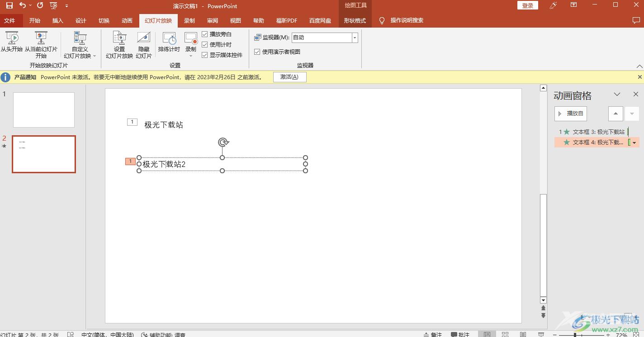Open the File (文件) menu
The height and width of the screenshot is (337, 644).
pyautogui.click(x=9, y=21)
